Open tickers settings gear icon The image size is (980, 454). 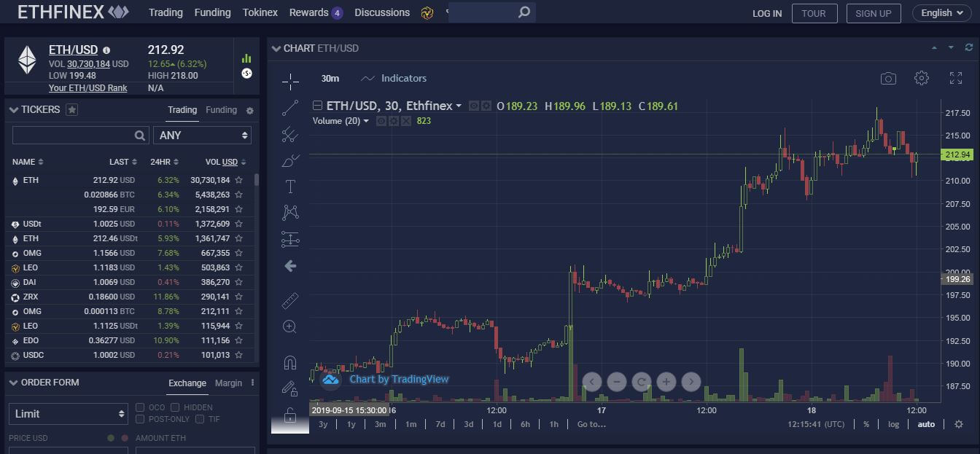(x=250, y=111)
